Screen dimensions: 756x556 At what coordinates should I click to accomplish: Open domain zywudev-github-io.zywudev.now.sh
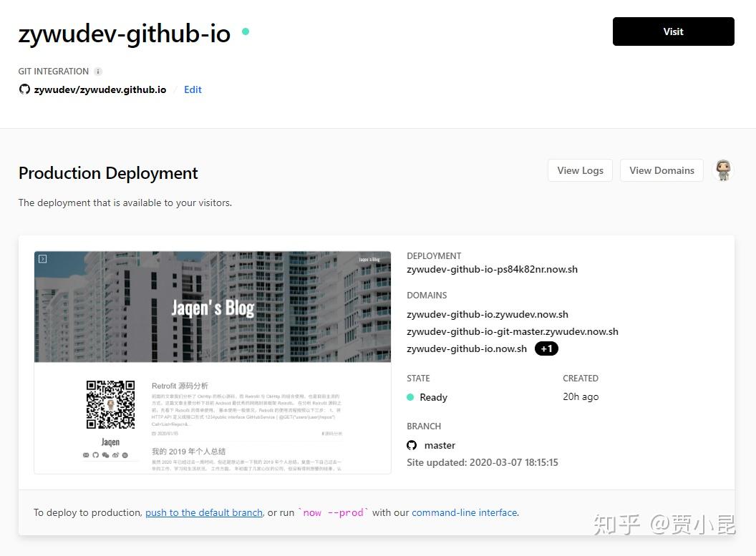pos(487,315)
